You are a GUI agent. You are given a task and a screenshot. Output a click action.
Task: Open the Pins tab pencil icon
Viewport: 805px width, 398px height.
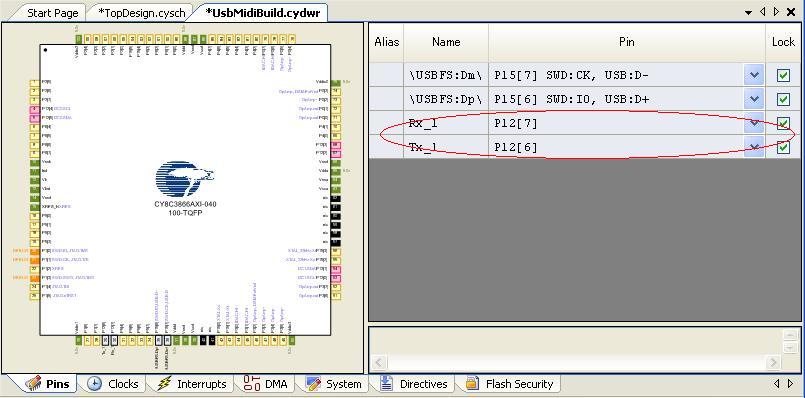[33, 384]
